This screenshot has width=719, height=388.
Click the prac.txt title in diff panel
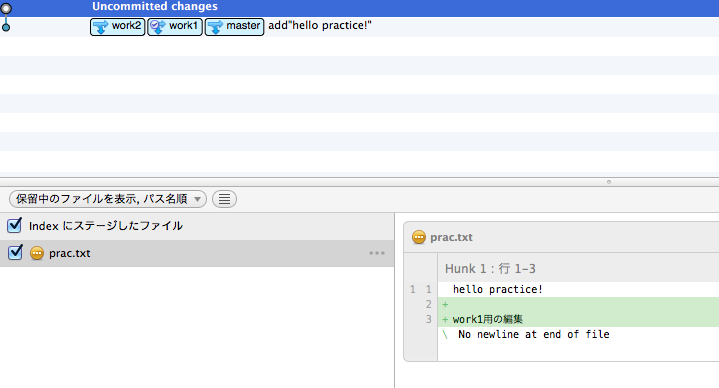click(451, 237)
